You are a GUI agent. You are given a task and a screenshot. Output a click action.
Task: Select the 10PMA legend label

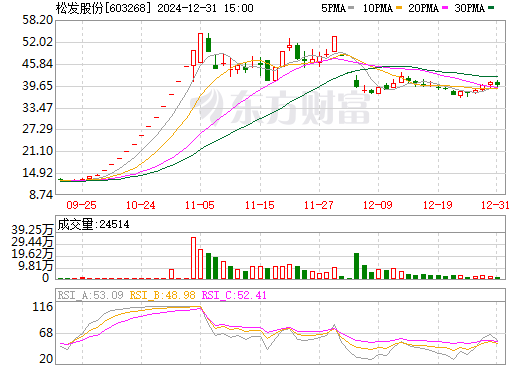click(378, 8)
